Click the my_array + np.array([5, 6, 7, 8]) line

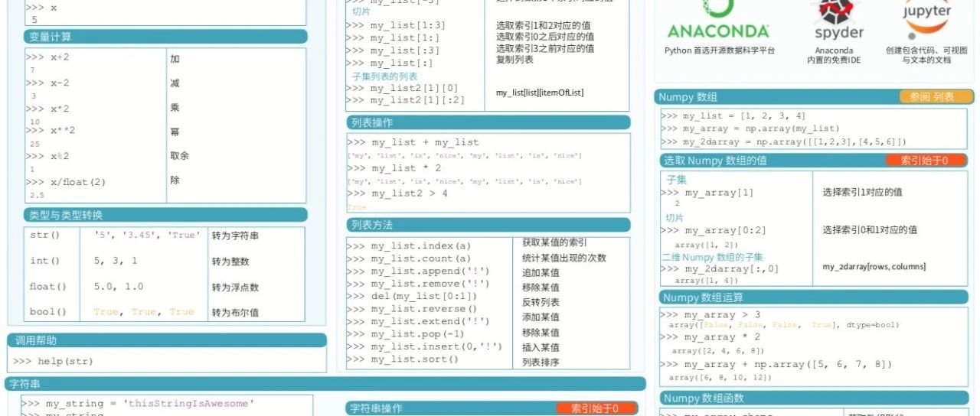click(776, 364)
